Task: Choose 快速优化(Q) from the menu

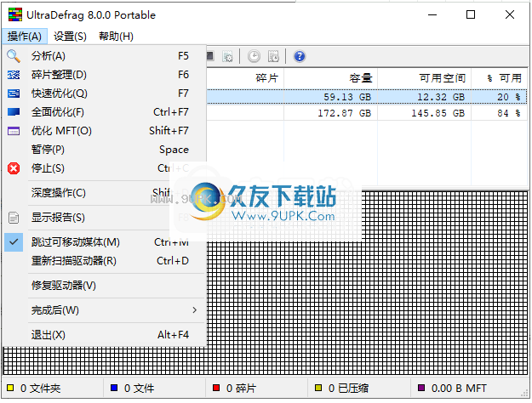Action: click(105, 94)
